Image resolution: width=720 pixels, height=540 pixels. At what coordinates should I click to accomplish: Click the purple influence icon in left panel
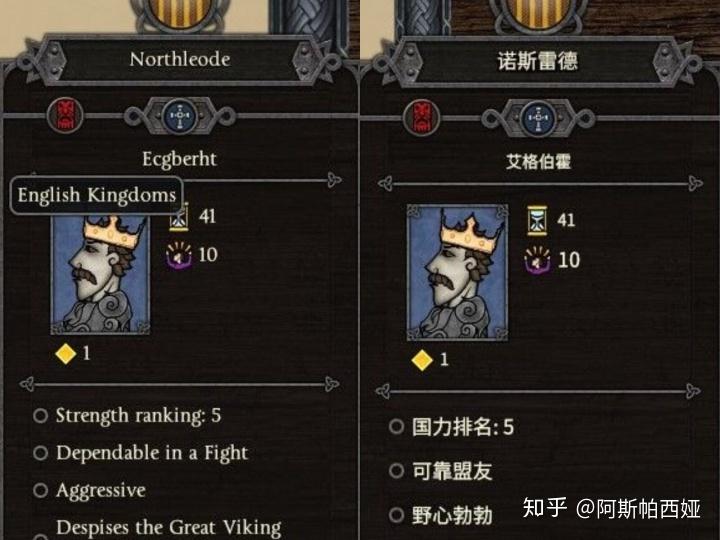click(x=179, y=255)
